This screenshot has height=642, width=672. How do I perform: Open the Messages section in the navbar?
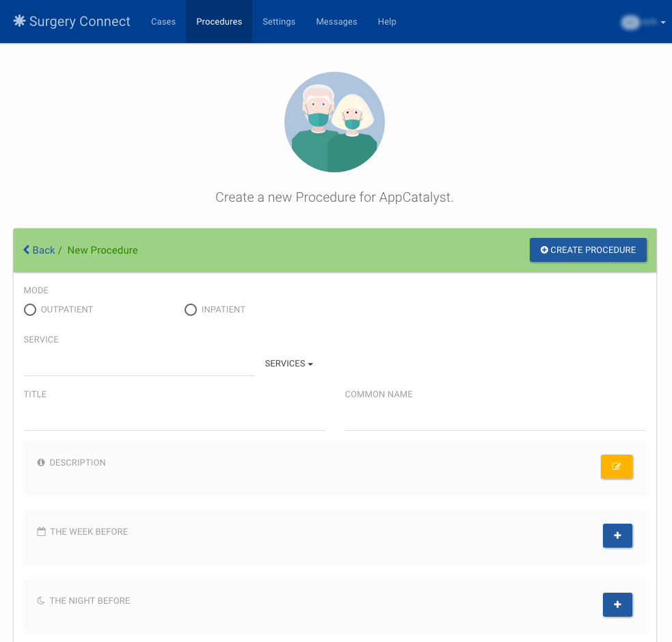coord(336,21)
